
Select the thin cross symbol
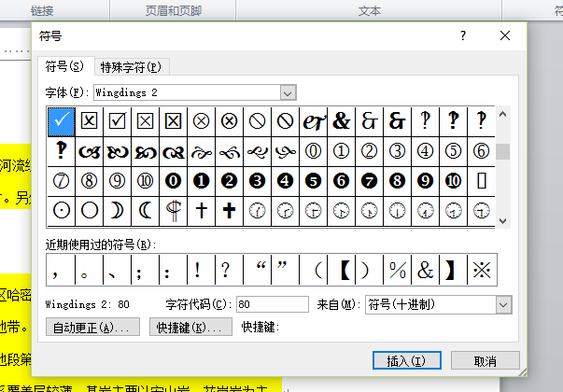[201, 211]
